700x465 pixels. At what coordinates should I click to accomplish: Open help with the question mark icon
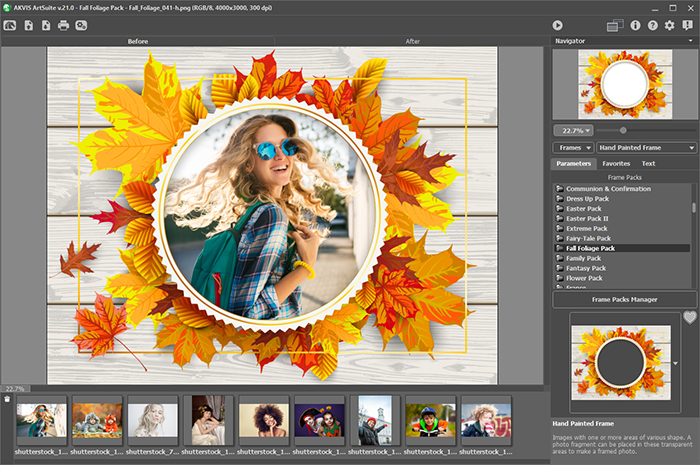click(x=652, y=25)
